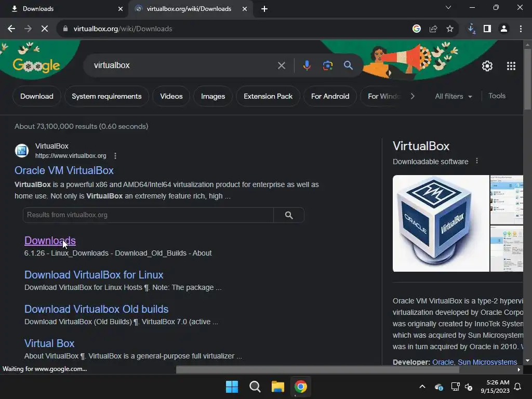This screenshot has width=532, height=399.
Task: Select the Images filter chip
Action: (212, 96)
